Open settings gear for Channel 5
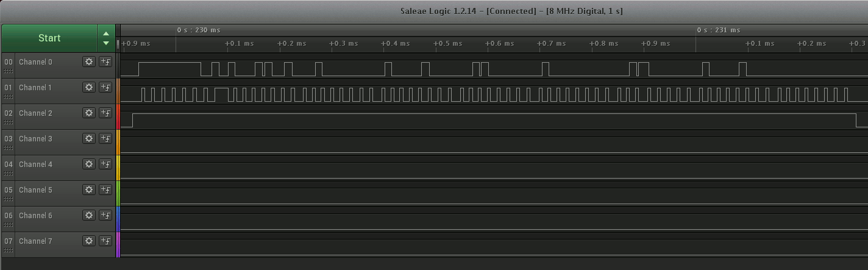Viewport: 868px width, 270px height. coord(89,190)
